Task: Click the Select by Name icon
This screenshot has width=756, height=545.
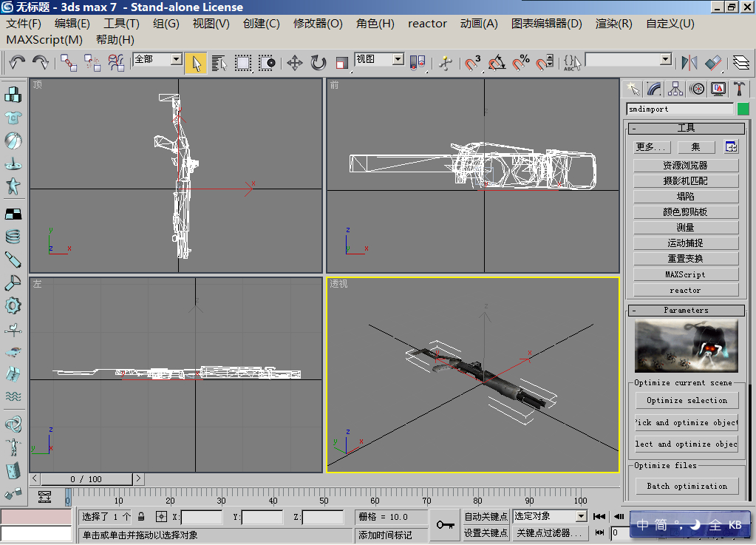Action: 219,63
